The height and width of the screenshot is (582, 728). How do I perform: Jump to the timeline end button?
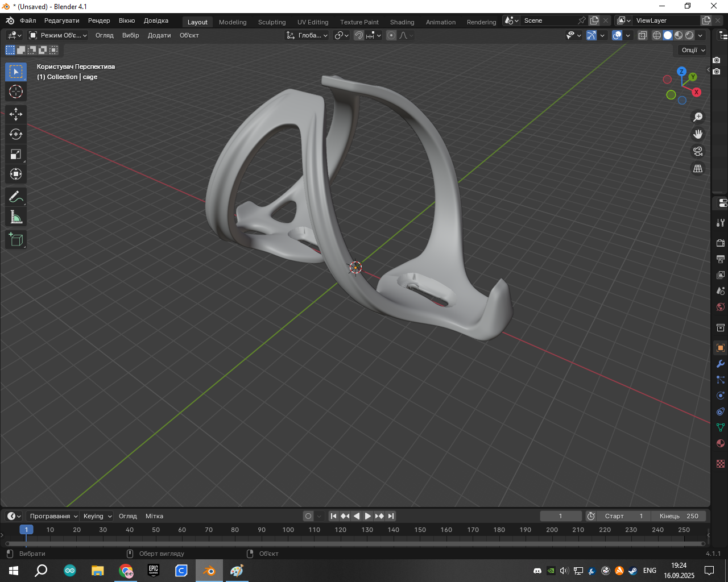pyautogui.click(x=391, y=516)
